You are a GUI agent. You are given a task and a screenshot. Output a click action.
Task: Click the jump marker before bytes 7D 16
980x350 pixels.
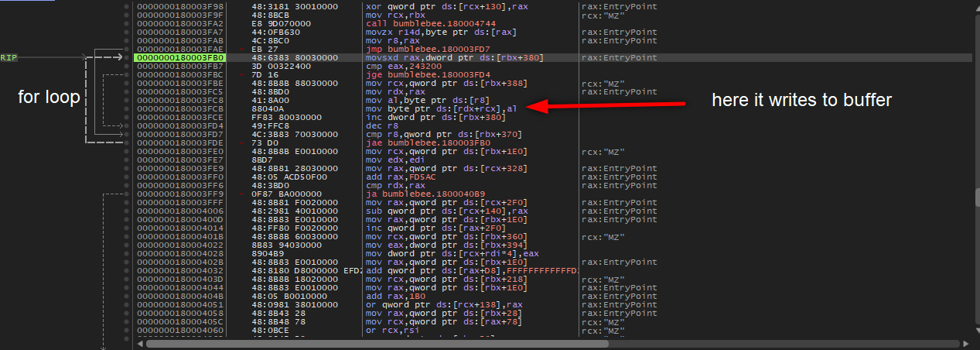click(242, 75)
